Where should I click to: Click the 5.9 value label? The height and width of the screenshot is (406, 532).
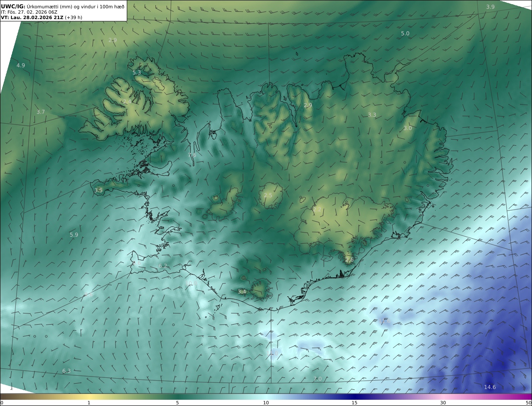74,235
